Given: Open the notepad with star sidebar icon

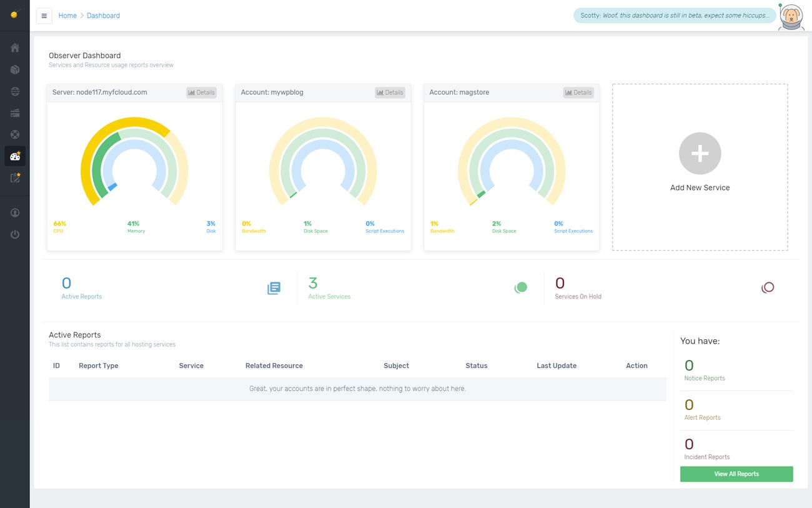Looking at the screenshot, I should coord(15,178).
